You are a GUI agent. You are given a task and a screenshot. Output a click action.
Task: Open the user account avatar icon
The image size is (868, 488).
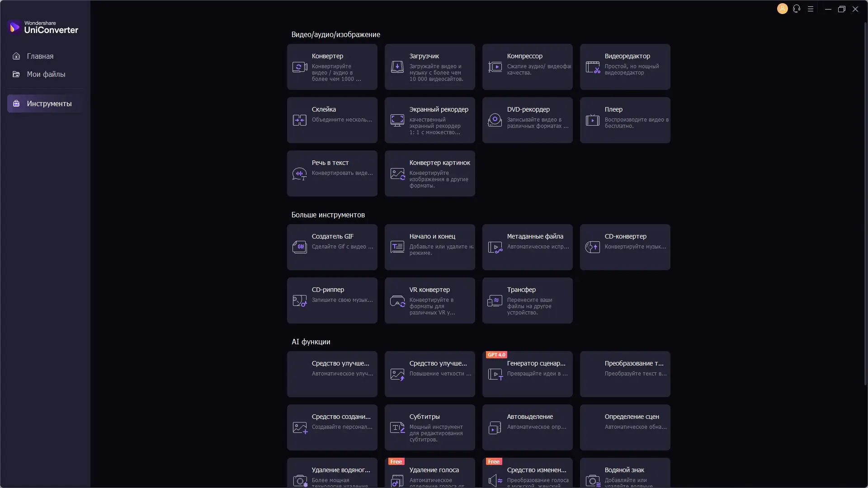tap(782, 9)
